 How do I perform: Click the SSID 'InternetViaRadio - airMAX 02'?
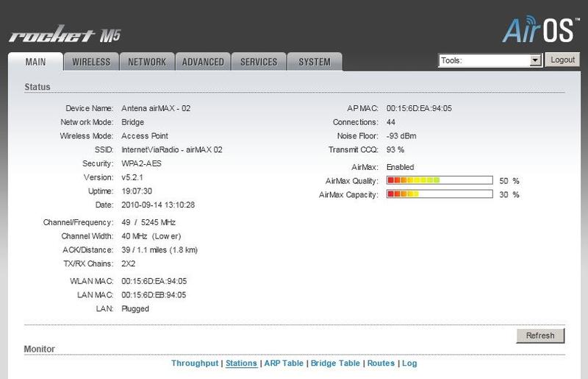tap(172, 149)
